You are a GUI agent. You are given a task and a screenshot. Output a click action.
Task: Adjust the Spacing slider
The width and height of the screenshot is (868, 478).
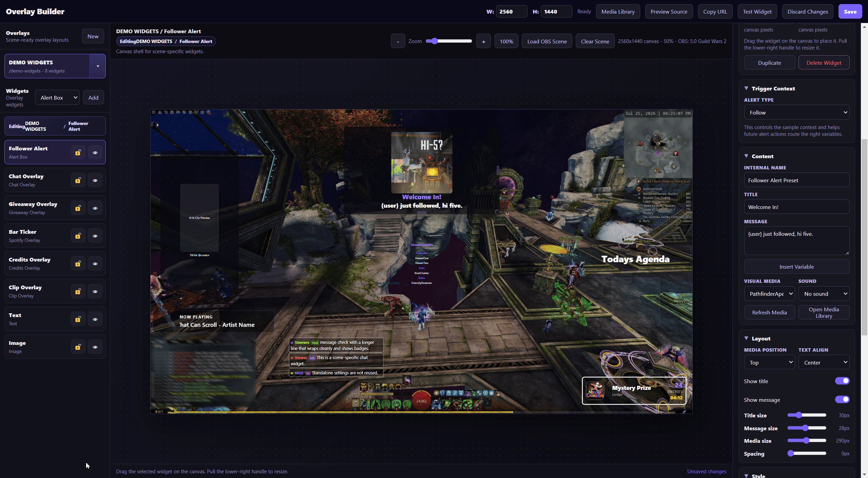(807, 453)
